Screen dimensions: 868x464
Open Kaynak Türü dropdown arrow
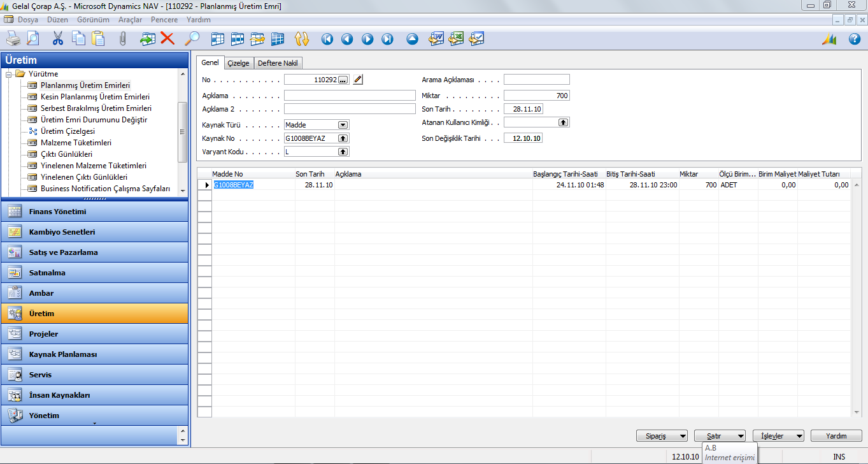click(343, 125)
